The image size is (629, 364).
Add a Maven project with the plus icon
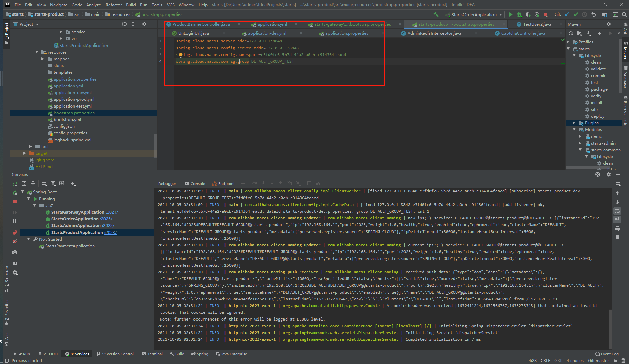coord(599,33)
